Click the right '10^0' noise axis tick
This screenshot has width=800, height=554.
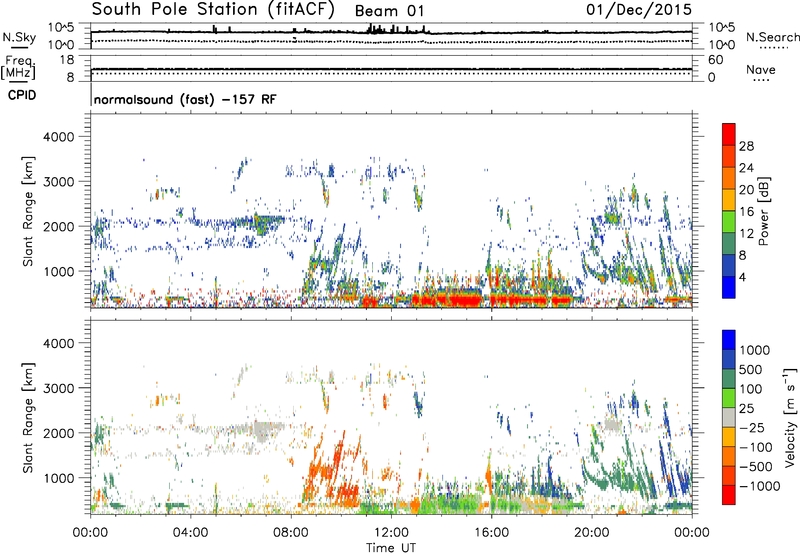coord(721,45)
